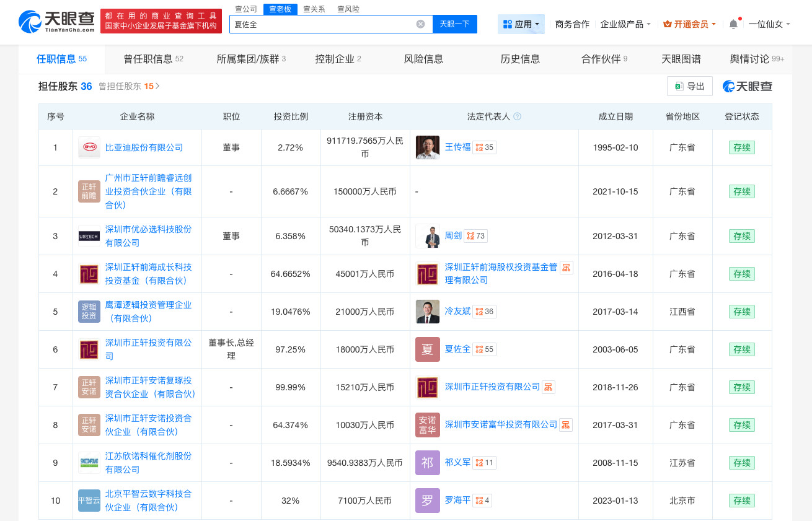
Task: Open 江苏欣诺科催化剂股份有限公司 link
Action: pyautogui.click(x=149, y=463)
